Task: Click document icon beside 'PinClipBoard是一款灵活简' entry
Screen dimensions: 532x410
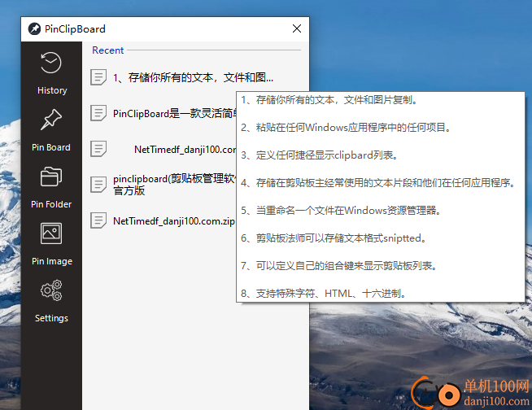Action: (98, 113)
